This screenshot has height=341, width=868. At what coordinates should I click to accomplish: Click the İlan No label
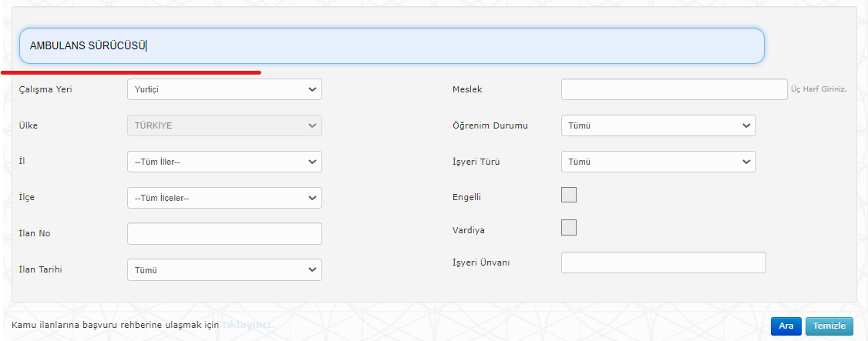[35, 234]
